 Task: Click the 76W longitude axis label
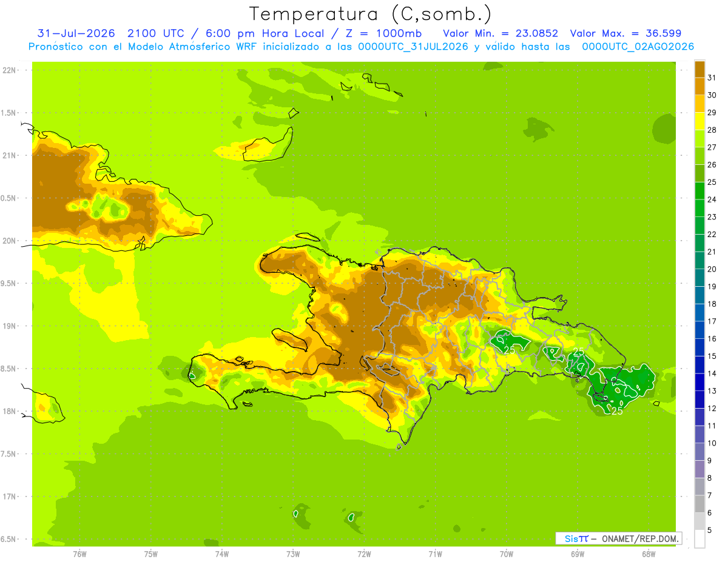[79, 554]
